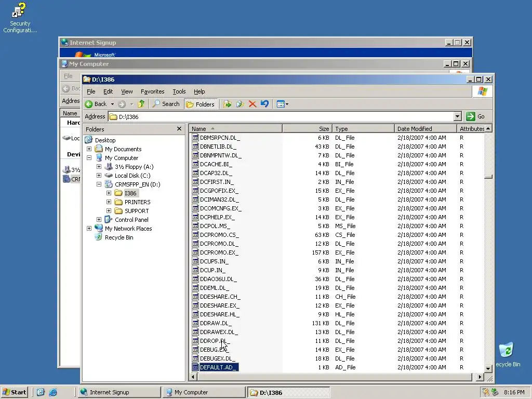Expand the PRINTERS folder node

[109, 202]
